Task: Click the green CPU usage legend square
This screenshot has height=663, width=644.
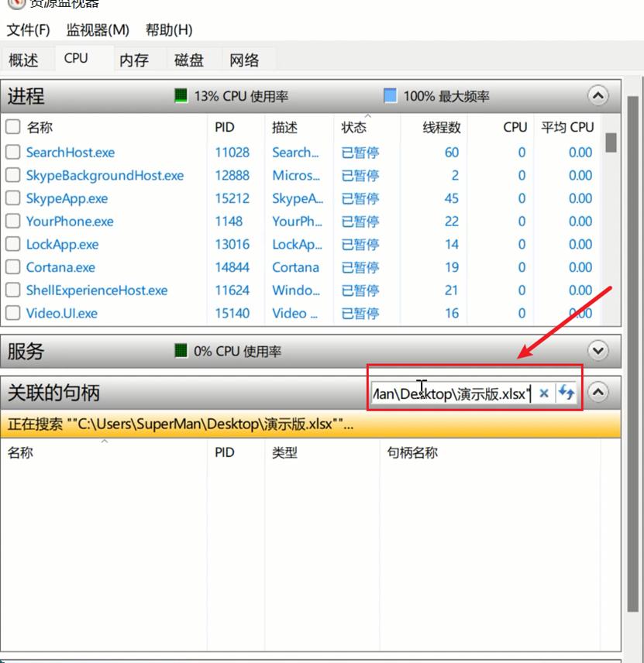Action: 179,94
